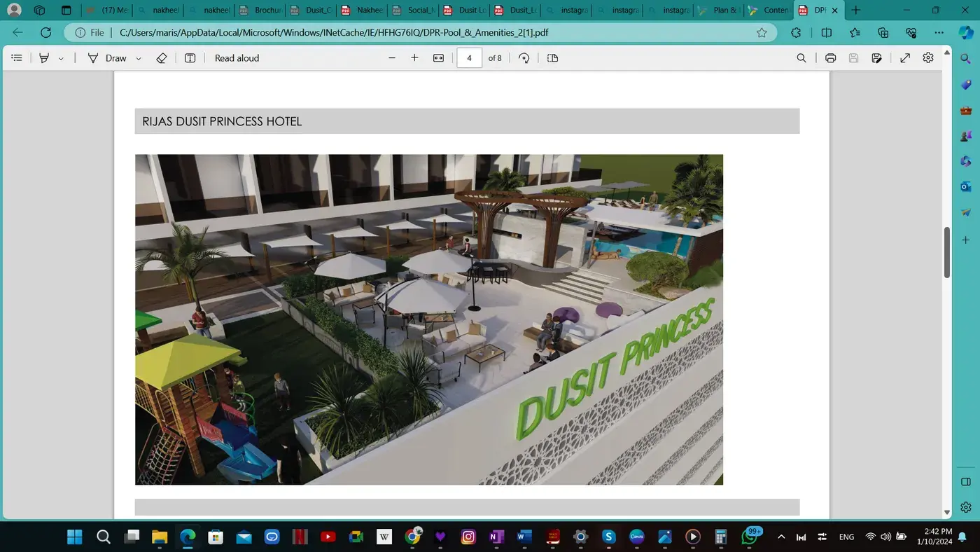
Task: Show hidden system tray icons
Action: (781, 537)
